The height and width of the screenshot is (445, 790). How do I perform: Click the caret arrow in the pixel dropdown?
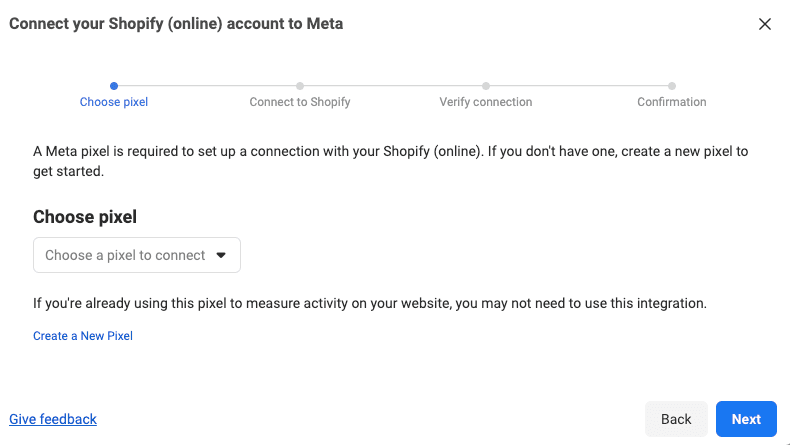[x=221, y=255]
